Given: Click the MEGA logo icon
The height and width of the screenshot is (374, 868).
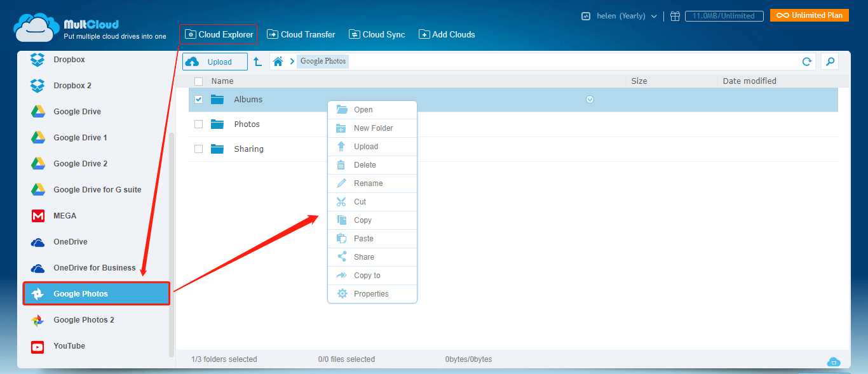Looking at the screenshot, I should (x=38, y=216).
